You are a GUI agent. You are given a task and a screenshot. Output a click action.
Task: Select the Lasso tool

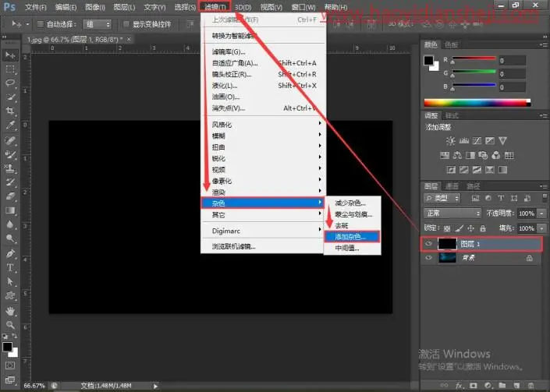pyautogui.click(x=10, y=83)
